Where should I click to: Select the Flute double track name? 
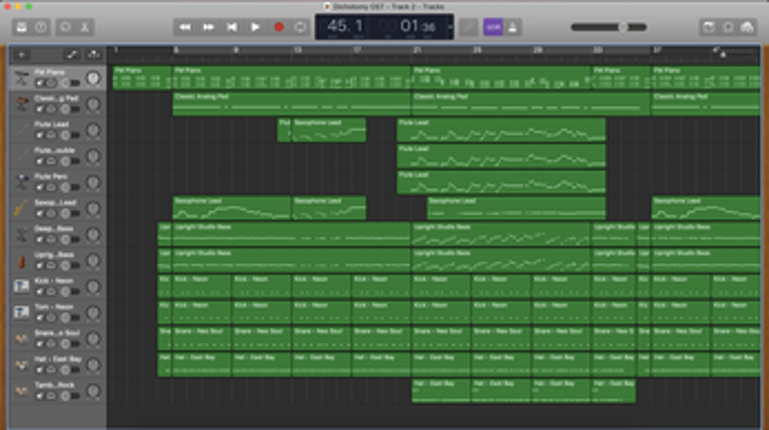(x=55, y=151)
